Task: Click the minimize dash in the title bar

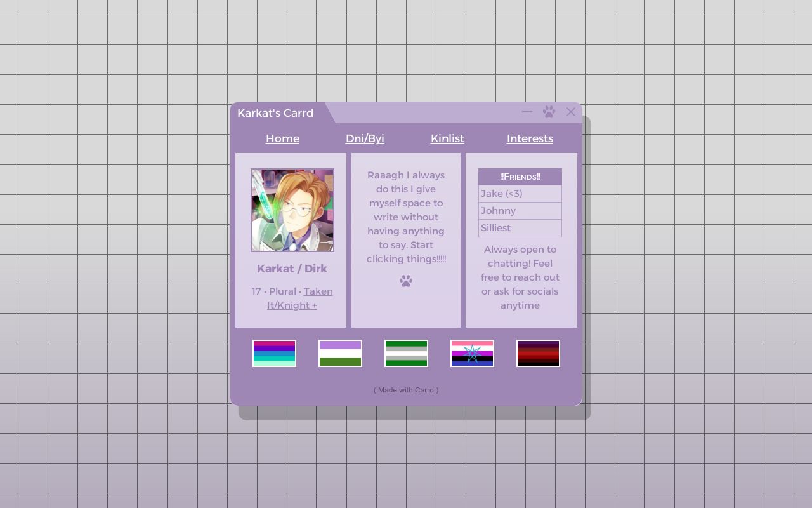Action: coord(527,112)
